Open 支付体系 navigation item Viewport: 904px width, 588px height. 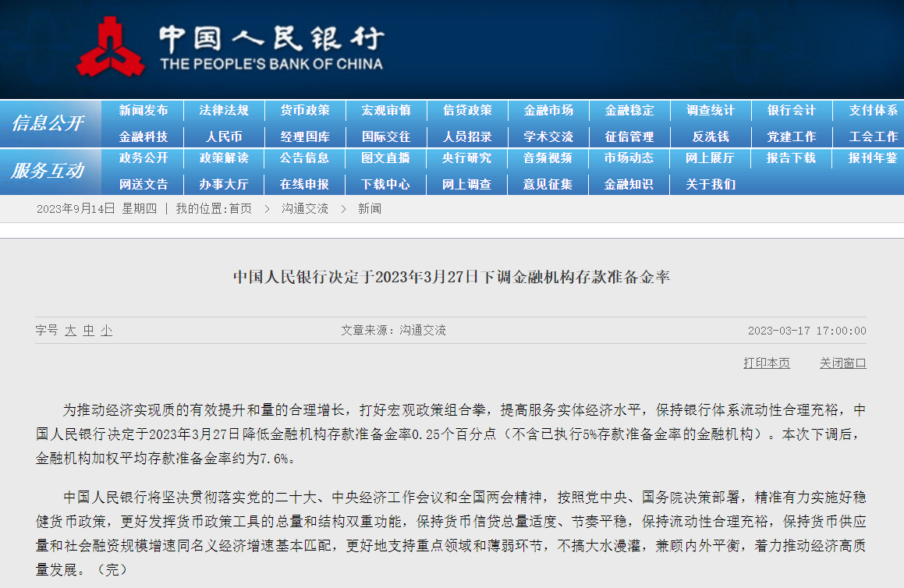[874, 110]
